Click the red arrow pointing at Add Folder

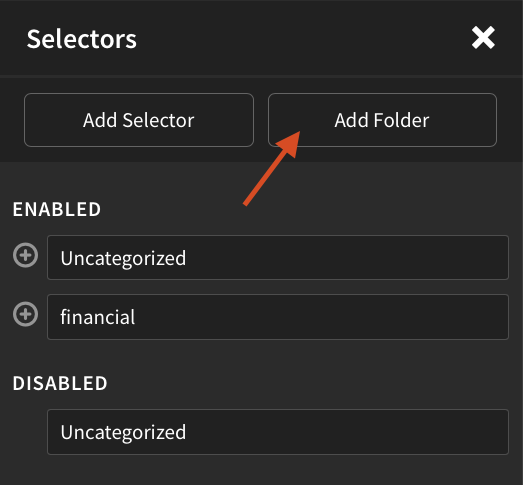(272, 168)
